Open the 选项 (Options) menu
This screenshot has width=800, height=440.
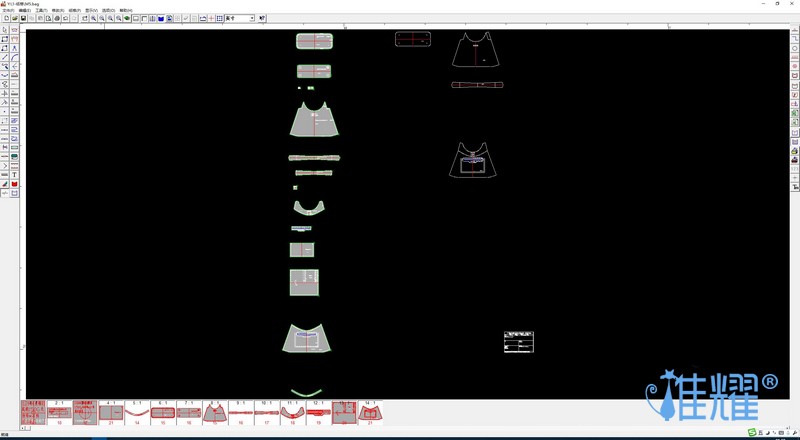coord(108,10)
